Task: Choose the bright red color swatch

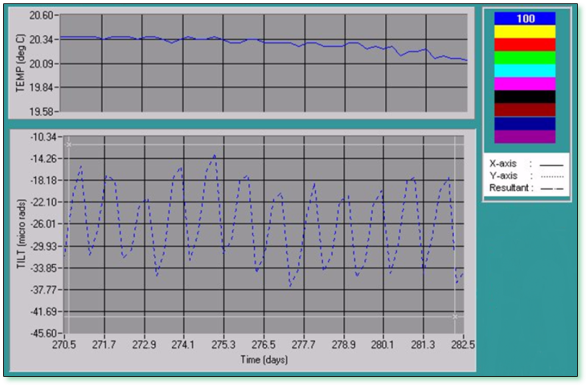Action: 524,45
